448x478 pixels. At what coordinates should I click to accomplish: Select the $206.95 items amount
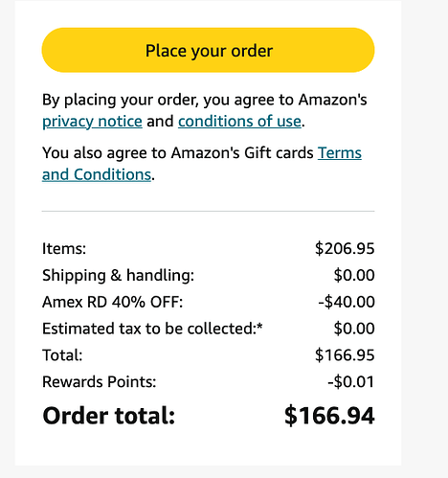[345, 248]
